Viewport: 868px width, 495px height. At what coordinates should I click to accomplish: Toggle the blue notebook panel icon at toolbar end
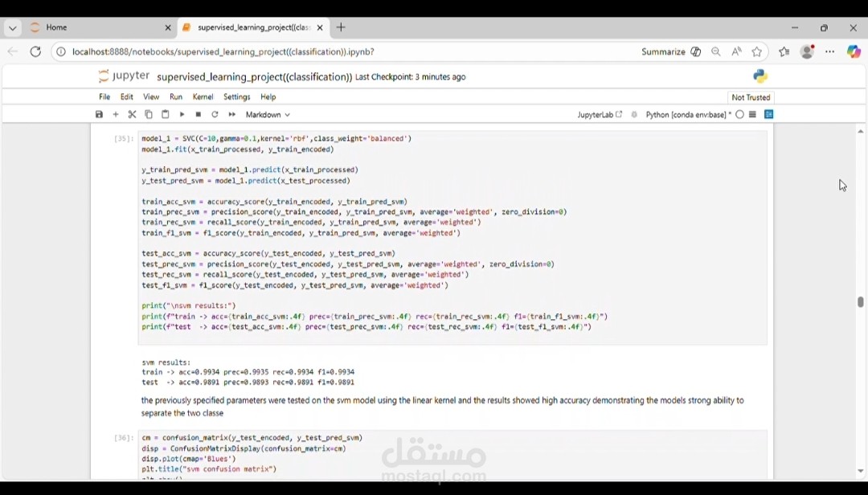coord(769,115)
